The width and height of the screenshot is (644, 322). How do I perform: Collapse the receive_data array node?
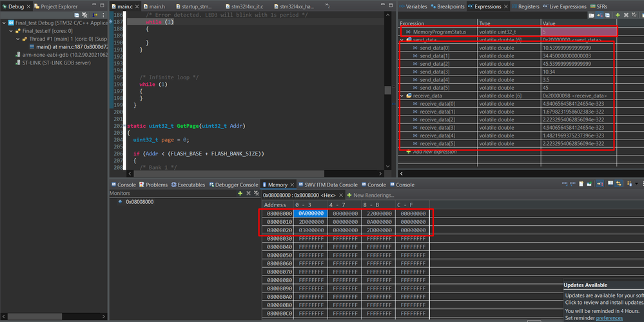(x=403, y=96)
